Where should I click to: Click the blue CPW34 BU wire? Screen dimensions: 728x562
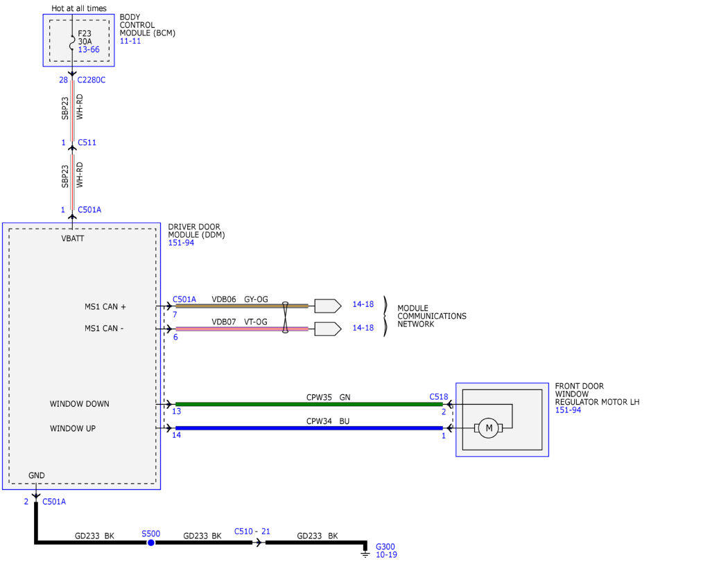point(309,428)
